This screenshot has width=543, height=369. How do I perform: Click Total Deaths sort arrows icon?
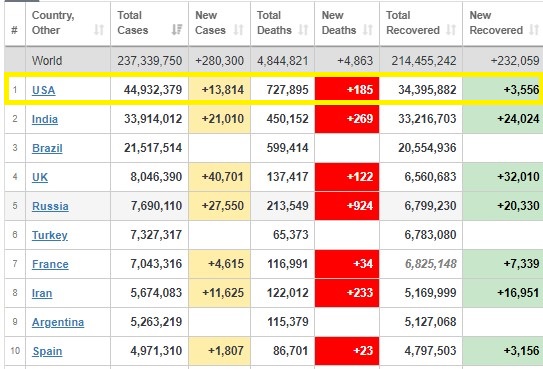(303, 30)
